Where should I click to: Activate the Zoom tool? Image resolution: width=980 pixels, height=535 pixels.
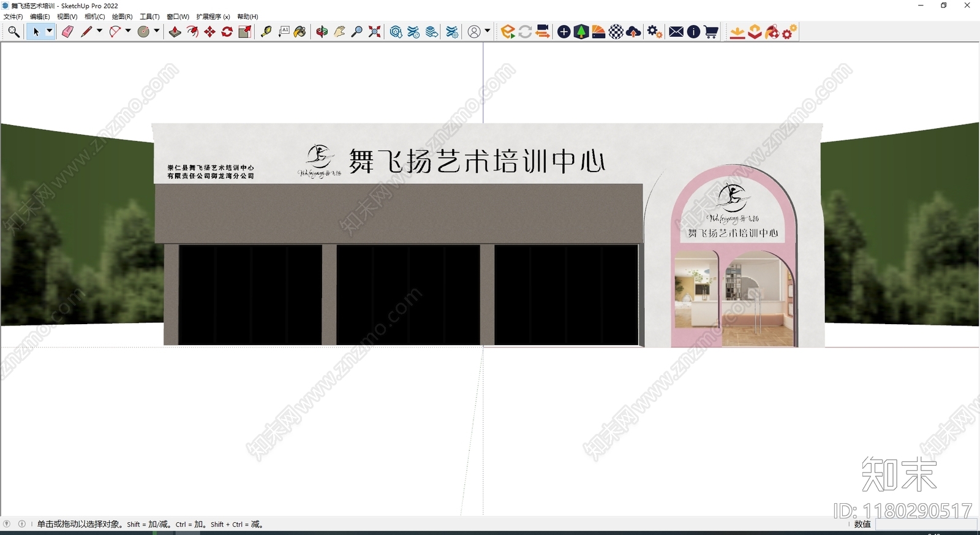(x=356, y=32)
